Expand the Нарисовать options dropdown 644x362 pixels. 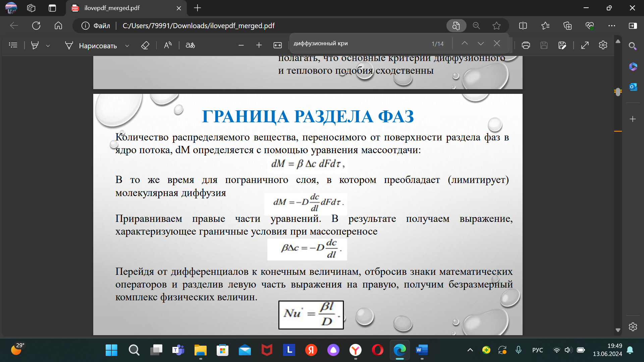point(127,46)
